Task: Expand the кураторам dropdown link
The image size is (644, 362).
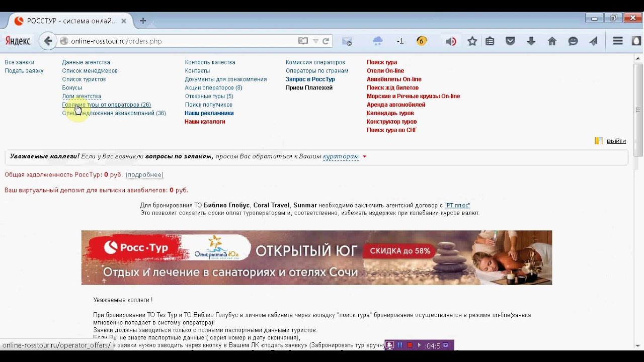Action: click(x=341, y=156)
